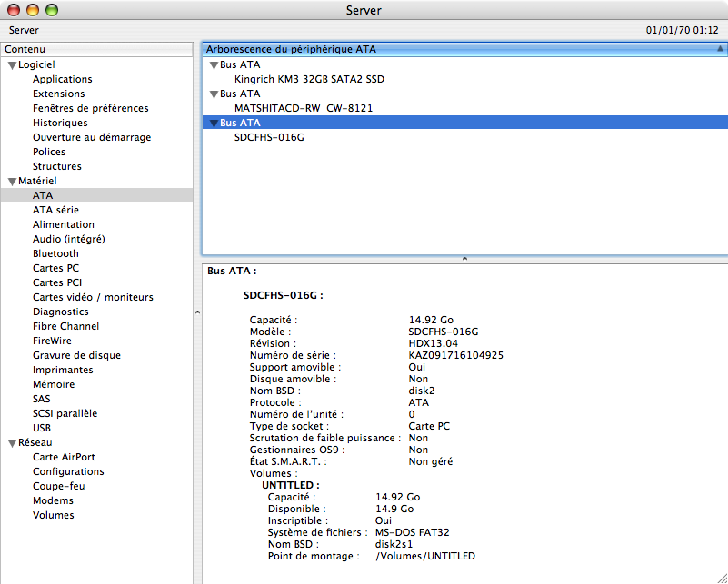This screenshot has width=728, height=584.
Task: Click the UNTITLED volume heading
Action: point(291,485)
